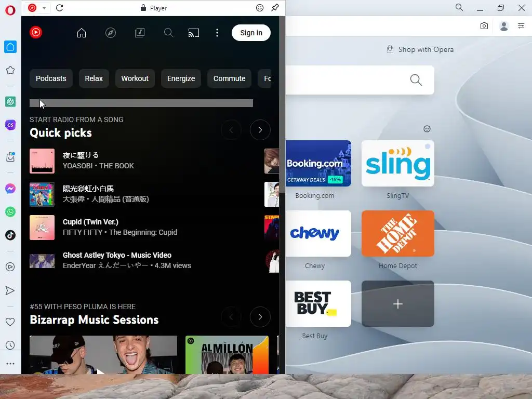Click the Opera start page search field
532x399 pixels.
coord(360,80)
